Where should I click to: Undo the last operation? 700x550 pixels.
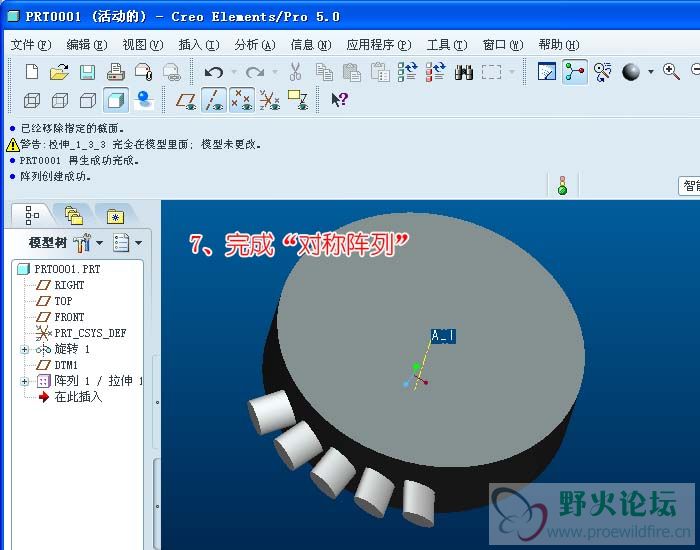click(214, 72)
